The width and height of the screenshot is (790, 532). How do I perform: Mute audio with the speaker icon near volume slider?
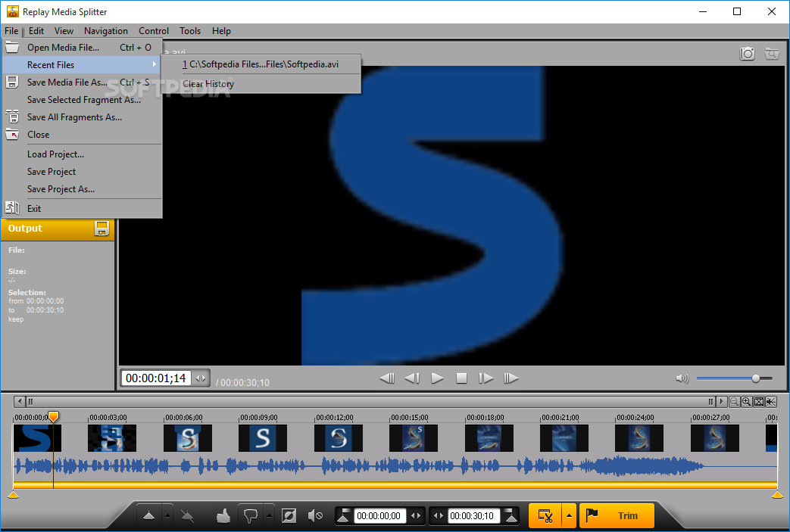(x=682, y=378)
